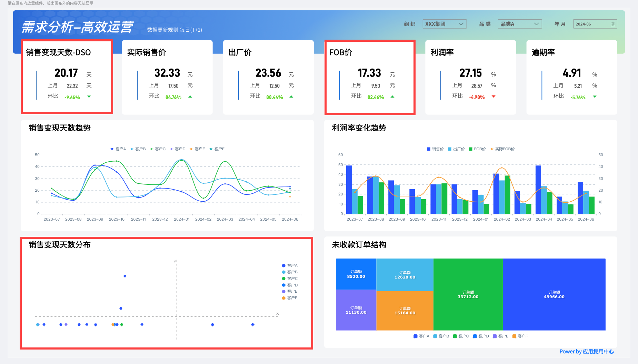Click 客户A legend dot in 销售变现天数分布 scatter
Viewport: 638px width, 364px height.
[x=283, y=265]
